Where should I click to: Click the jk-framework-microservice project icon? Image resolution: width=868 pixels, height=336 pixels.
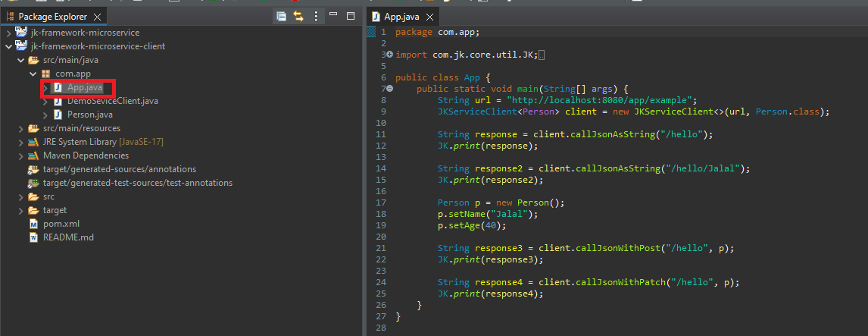[x=21, y=32]
